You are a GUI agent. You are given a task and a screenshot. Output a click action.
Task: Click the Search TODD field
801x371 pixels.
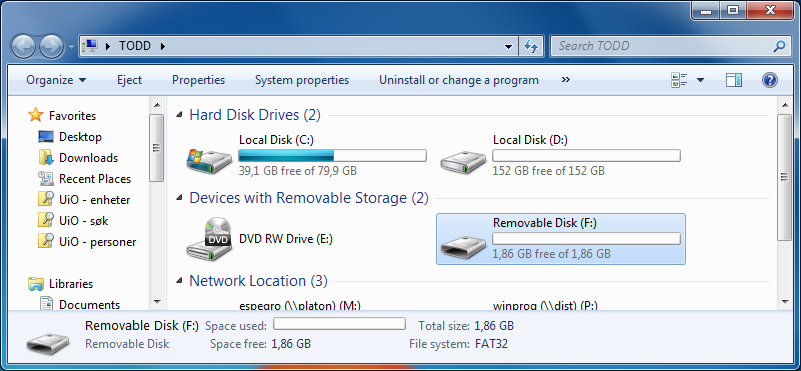pos(663,46)
